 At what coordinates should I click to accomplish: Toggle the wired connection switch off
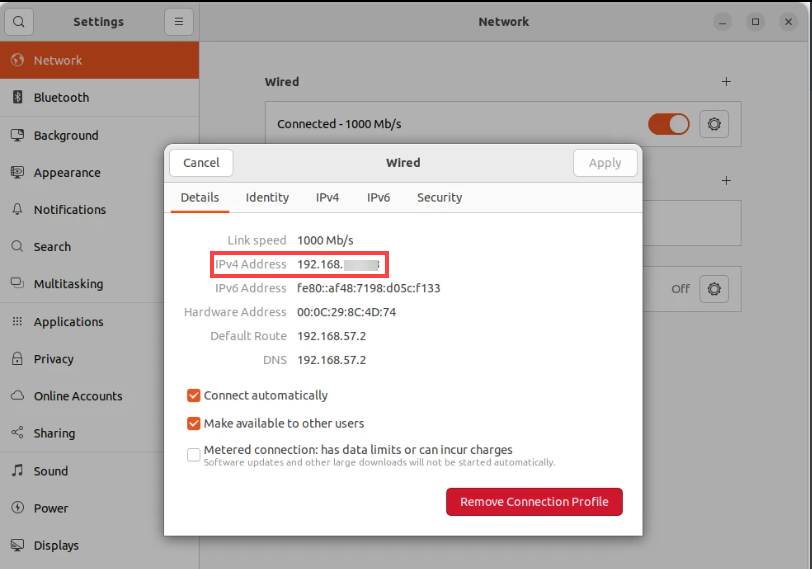(x=668, y=124)
